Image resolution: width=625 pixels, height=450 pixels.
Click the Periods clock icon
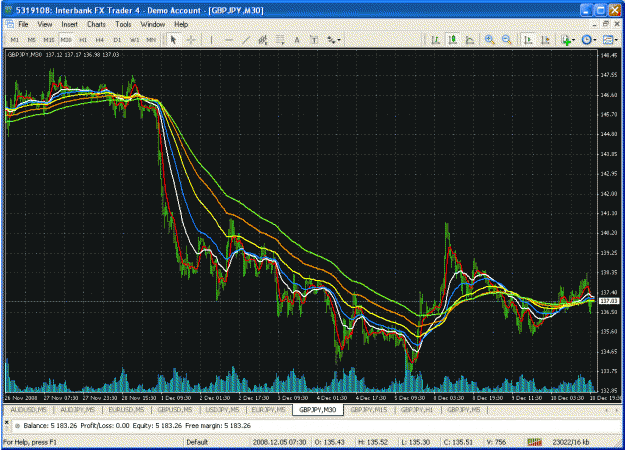click(586, 39)
